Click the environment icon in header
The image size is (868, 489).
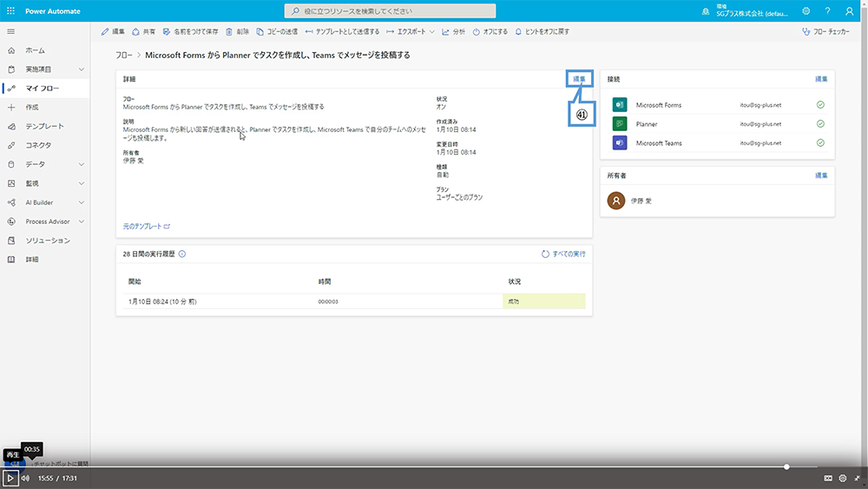[x=705, y=11]
